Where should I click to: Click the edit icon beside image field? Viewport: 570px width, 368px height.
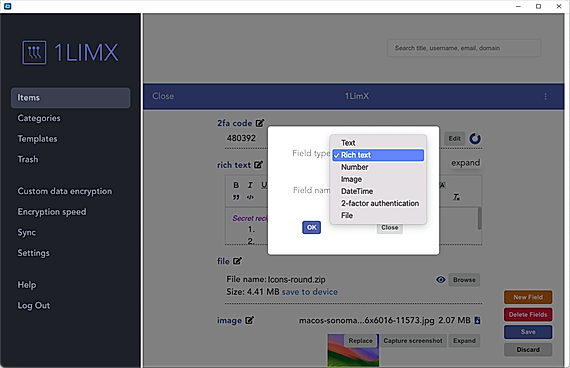[x=249, y=320]
